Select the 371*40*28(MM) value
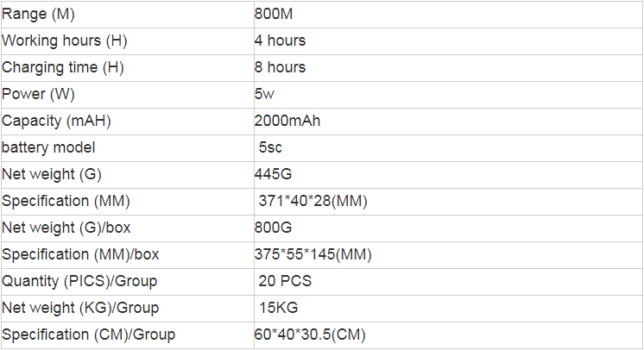The height and width of the screenshot is (350, 644). 313,201
